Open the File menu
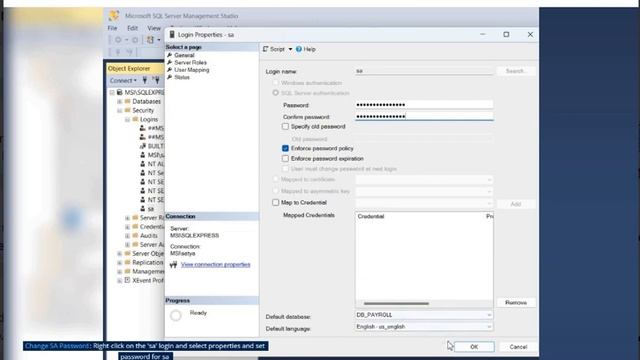Screen dimensions: 640x360 click(112, 28)
